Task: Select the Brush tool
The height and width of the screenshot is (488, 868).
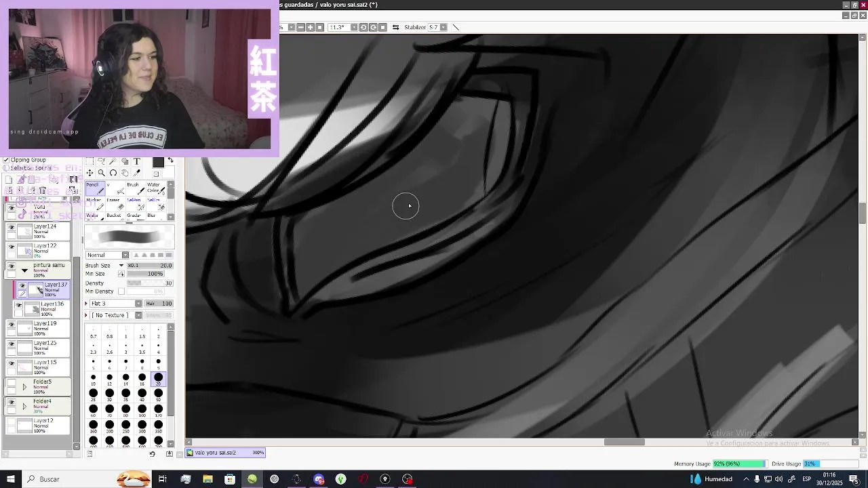Action: coord(136,188)
